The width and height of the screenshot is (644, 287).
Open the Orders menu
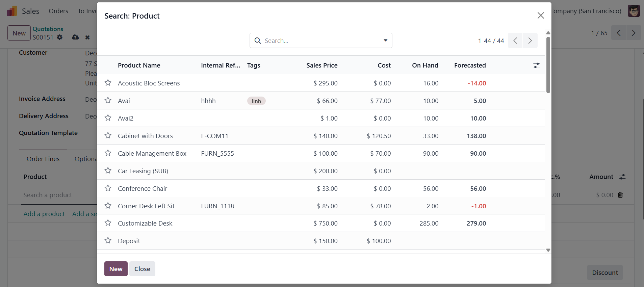[x=58, y=11]
